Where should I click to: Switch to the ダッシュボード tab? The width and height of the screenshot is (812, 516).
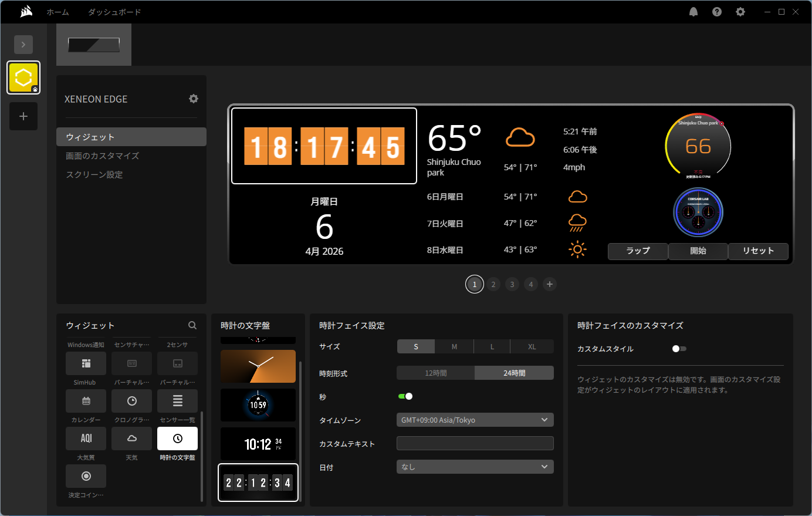[114, 12]
